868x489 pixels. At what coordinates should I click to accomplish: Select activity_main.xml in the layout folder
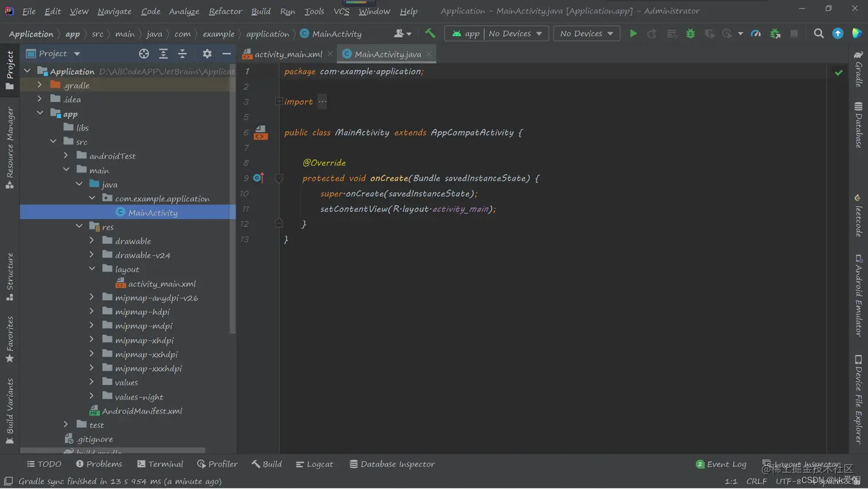156,283
